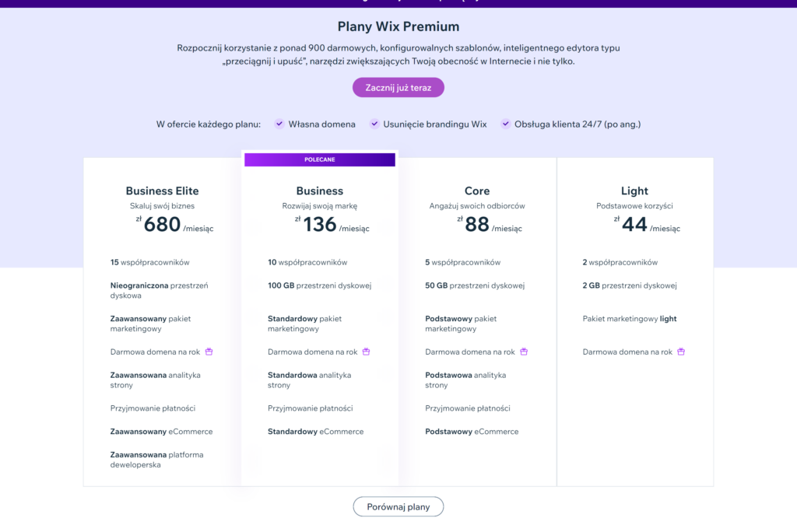Viewport: 797px width, 532px height.
Task: Click gift icon in Business Elite plan
Action: tap(209, 352)
